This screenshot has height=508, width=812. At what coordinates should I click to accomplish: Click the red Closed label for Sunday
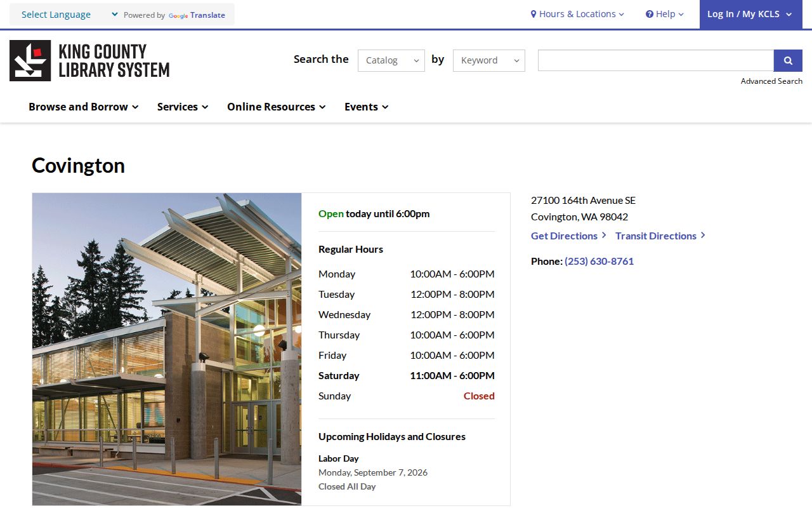point(479,396)
